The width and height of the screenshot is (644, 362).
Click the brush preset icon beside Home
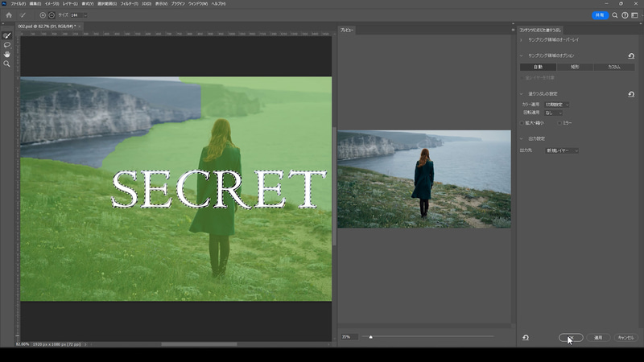pyautogui.click(x=23, y=15)
